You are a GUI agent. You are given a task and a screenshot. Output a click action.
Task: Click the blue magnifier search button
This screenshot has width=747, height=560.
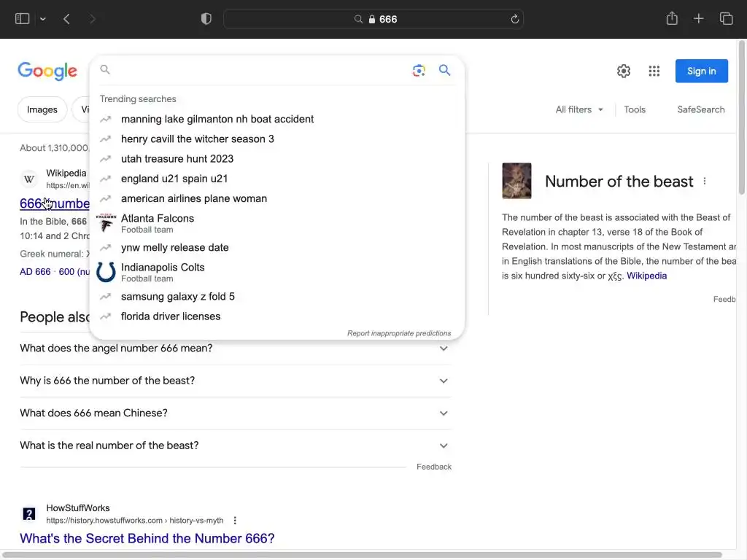click(444, 71)
